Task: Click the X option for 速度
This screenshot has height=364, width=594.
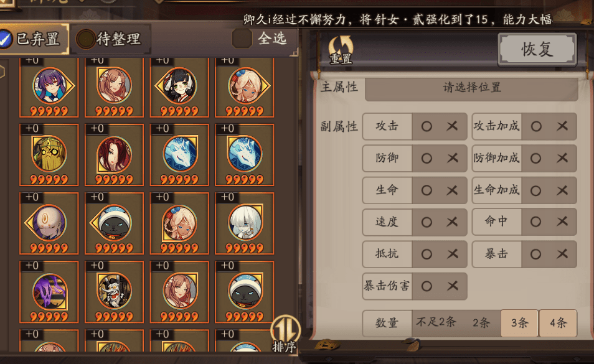Action: [452, 222]
